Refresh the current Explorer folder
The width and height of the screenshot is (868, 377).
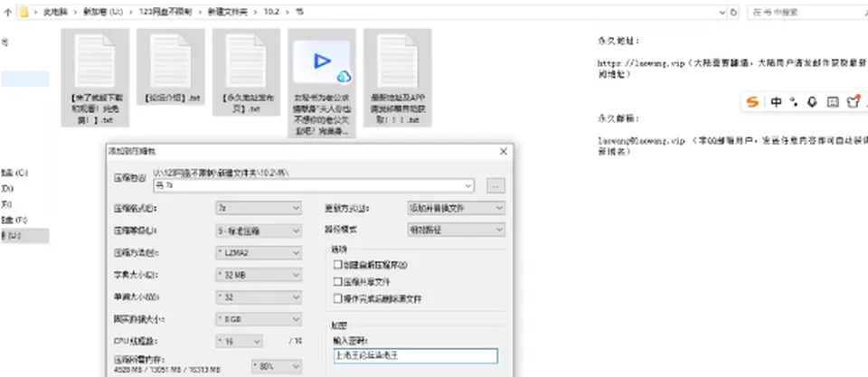(x=734, y=12)
